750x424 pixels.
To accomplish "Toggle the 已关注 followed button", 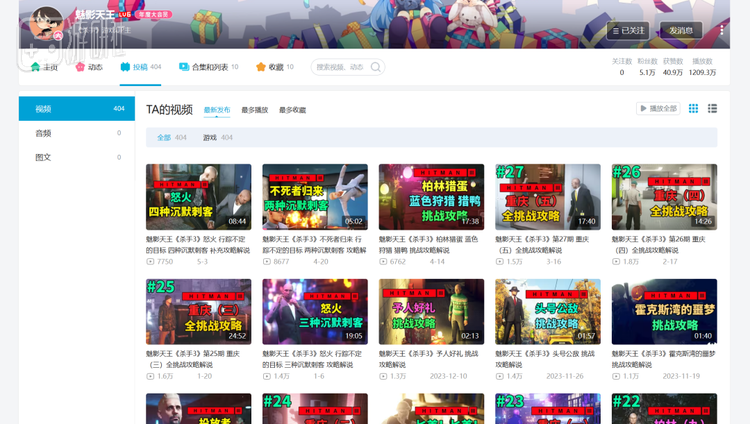I will pos(628,30).
